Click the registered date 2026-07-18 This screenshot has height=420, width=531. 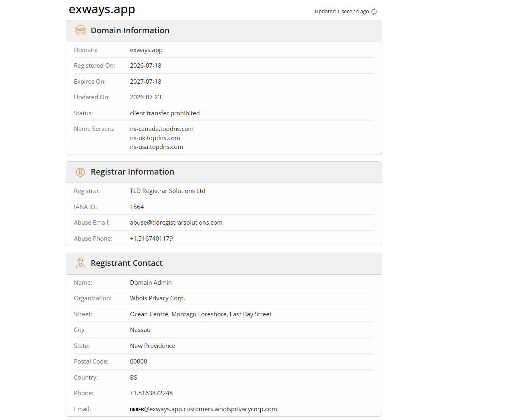(146, 66)
